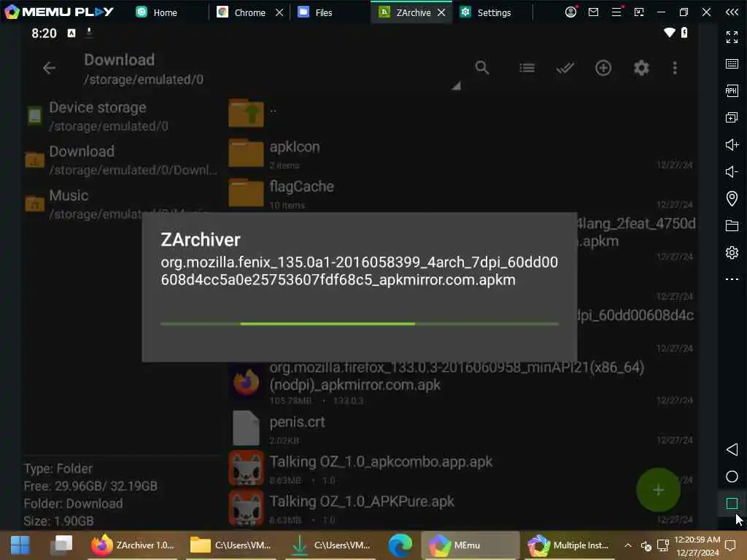Select Talking OZ_1.0_apkcombo.app.apk
Image resolution: width=747 pixels, height=560 pixels.
pyautogui.click(x=460, y=469)
